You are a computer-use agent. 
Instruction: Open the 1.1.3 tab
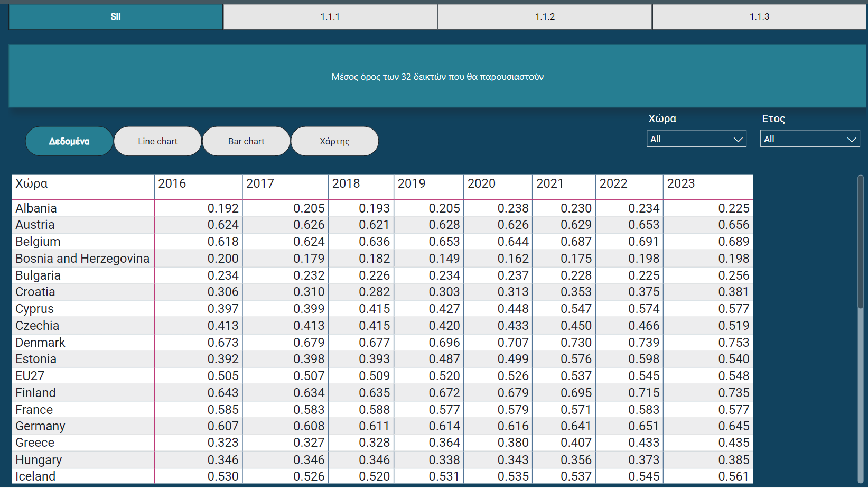(759, 16)
